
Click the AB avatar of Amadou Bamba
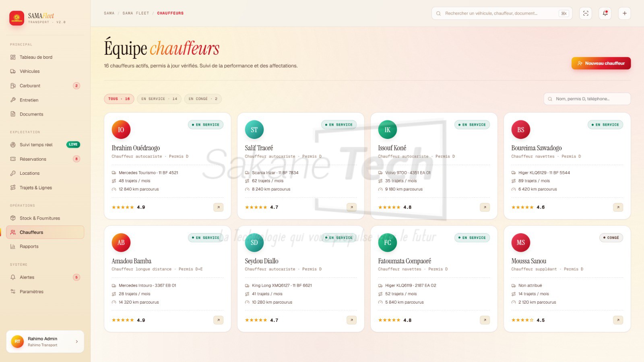click(121, 242)
